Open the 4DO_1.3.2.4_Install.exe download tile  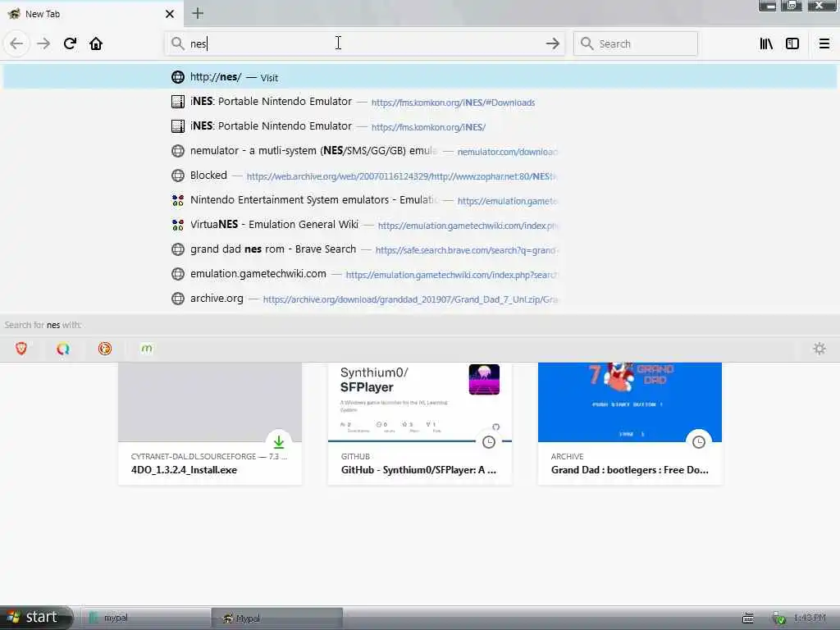(210, 423)
